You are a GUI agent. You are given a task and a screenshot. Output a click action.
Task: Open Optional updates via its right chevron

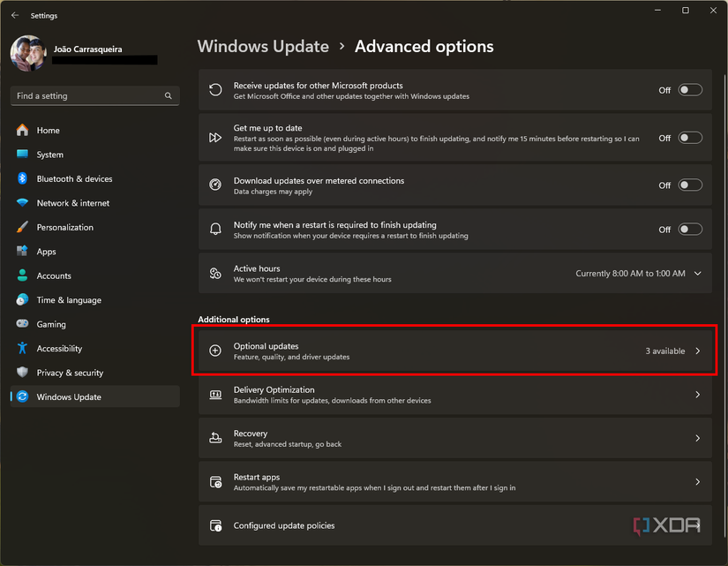pyautogui.click(x=698, y=351)
